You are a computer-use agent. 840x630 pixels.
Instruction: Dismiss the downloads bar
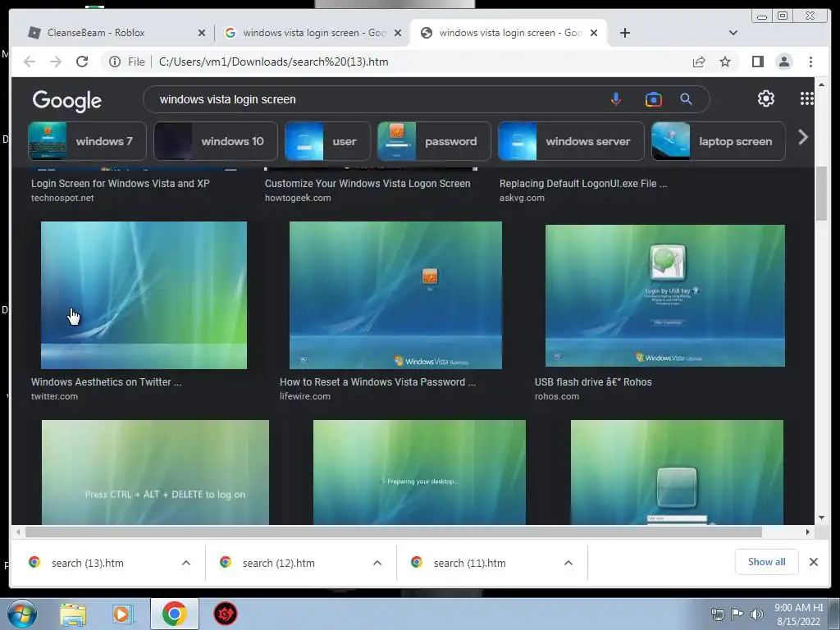point(813,562)
